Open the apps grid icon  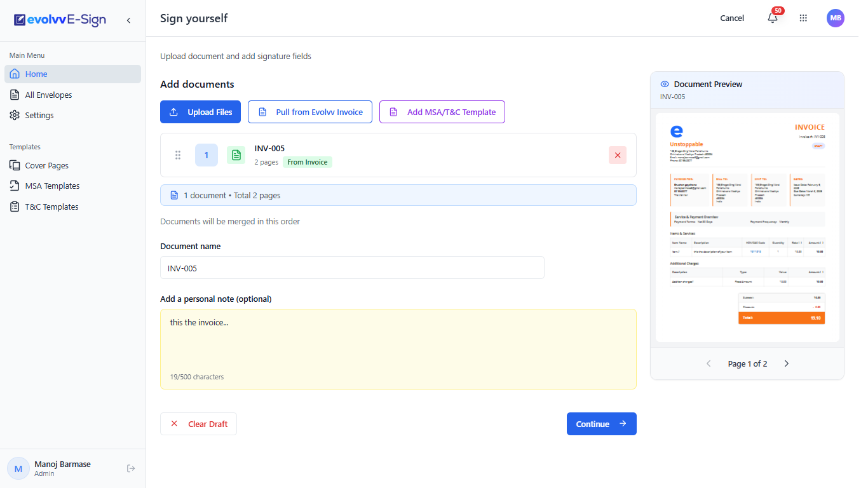[803, 18]
